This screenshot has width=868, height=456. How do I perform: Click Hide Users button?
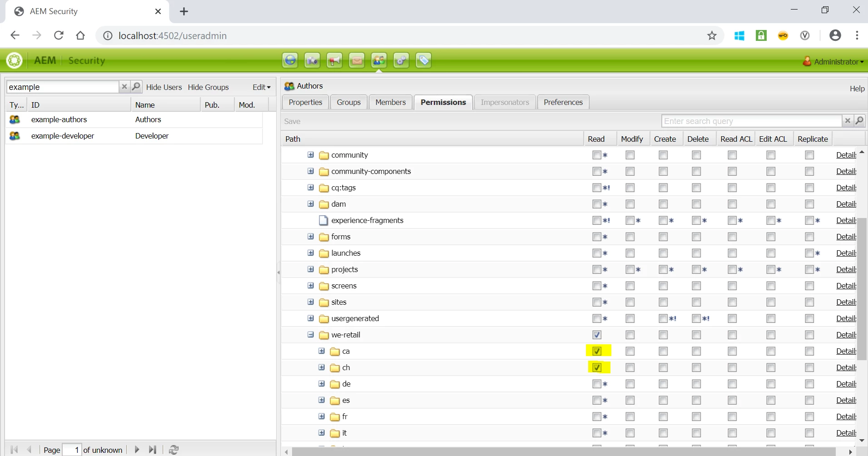[164, 87]
